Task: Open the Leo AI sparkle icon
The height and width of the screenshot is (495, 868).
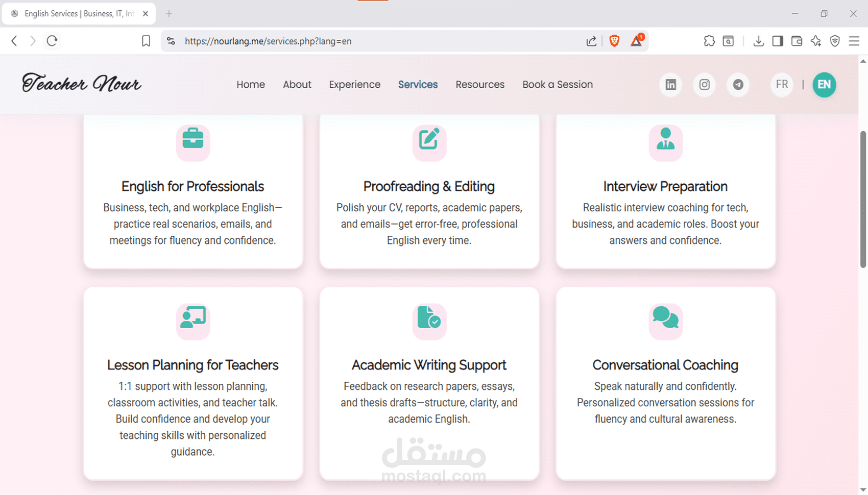Action: coord(816,41)
